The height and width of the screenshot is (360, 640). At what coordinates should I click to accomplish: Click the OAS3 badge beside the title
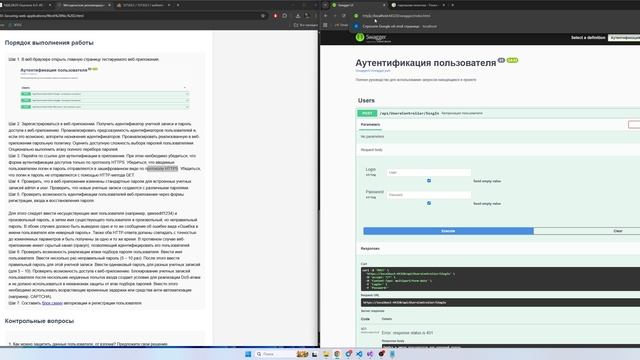[x=512, y=60]
